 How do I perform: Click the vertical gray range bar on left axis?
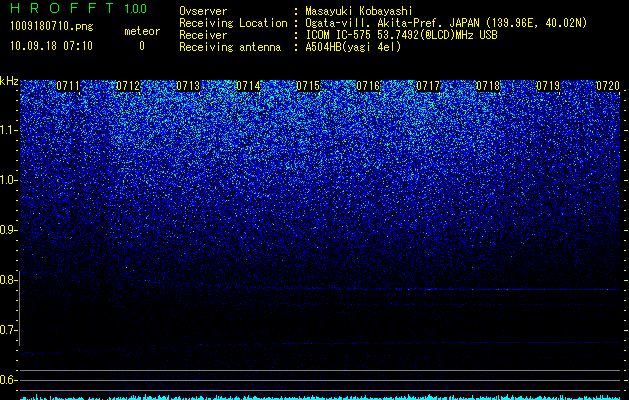point(20,309)
